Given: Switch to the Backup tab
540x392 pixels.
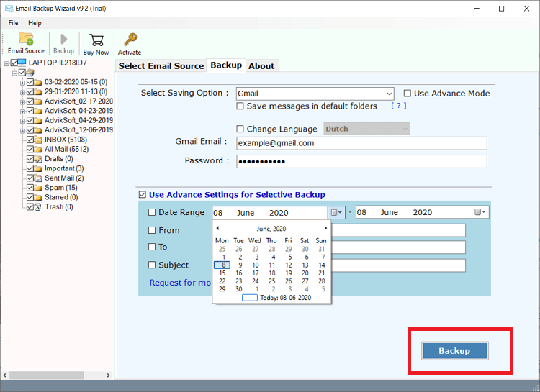Looking at the screenshot, I should [x=226, y=65].
